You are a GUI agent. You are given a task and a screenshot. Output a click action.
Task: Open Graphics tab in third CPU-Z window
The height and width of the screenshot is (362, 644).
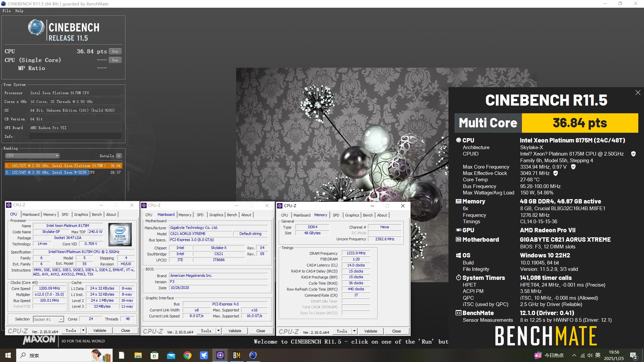pos(352,215)
